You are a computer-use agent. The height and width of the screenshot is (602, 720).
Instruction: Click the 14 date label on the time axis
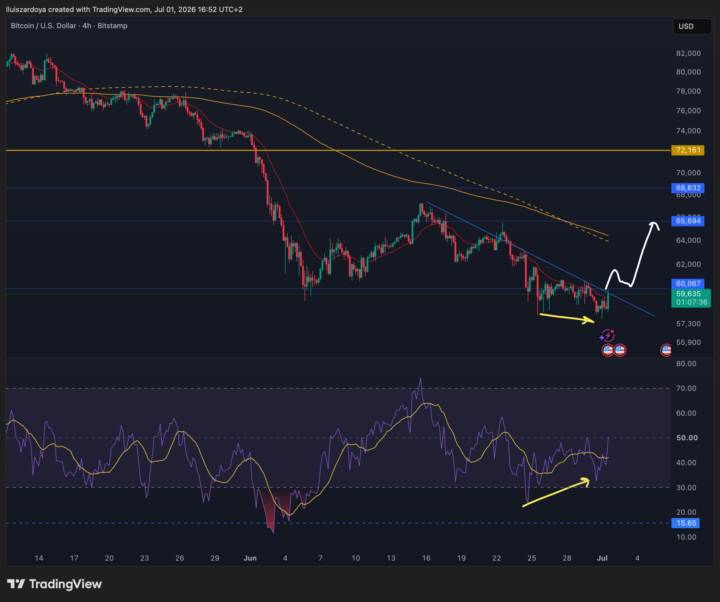pyautogui.click(x=39, y=558)
